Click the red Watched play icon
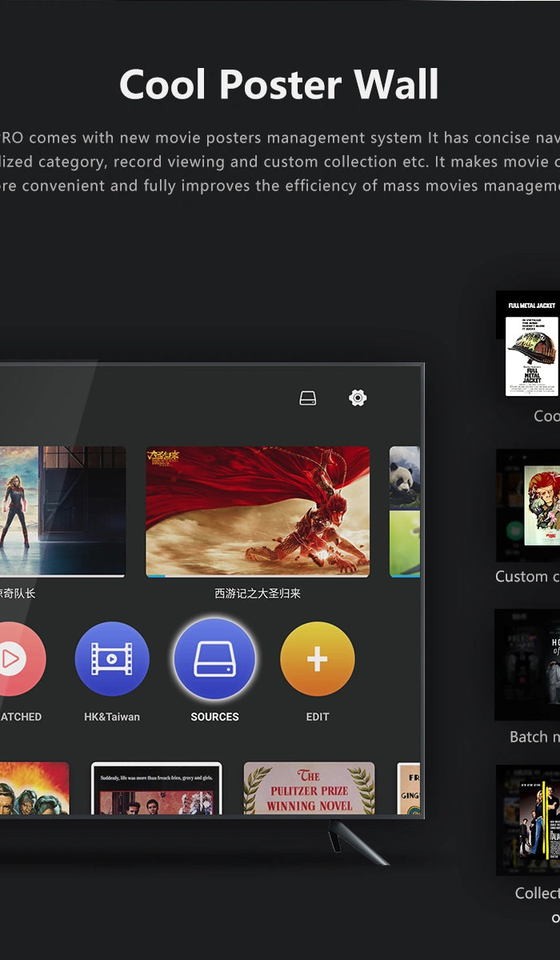This screenshot has width=560, height=960. [14, 659]
